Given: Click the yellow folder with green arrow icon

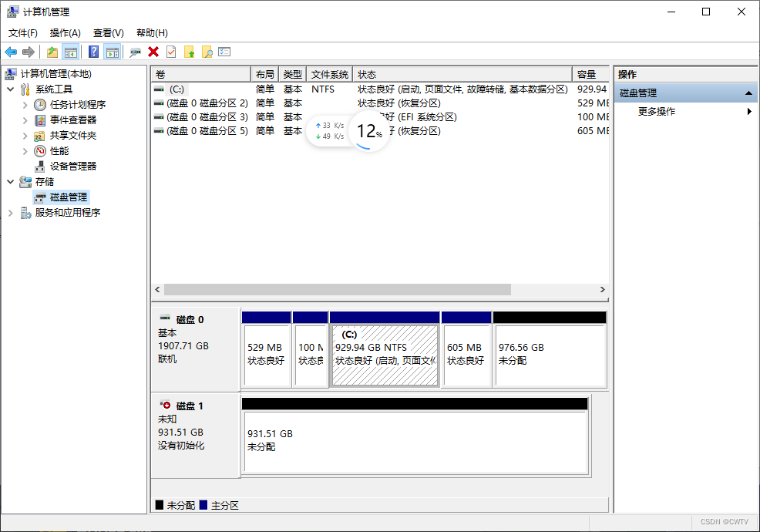Looking at the screenshot, I should point(189,52).
